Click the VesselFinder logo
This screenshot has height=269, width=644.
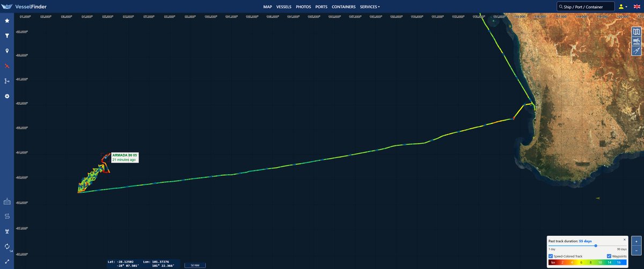point(24,6)
